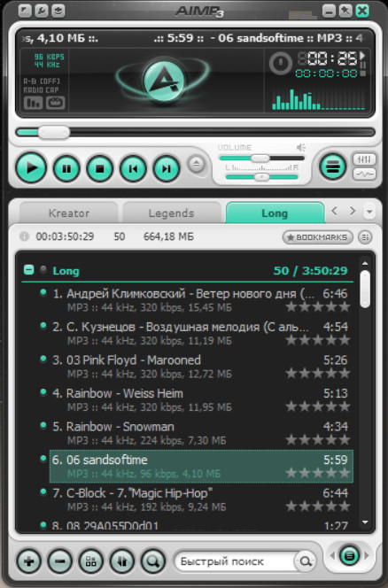Screen dimensions: 388x588
Task: Mute sound via the speaker icon
Action: click(x=300, y=147)
